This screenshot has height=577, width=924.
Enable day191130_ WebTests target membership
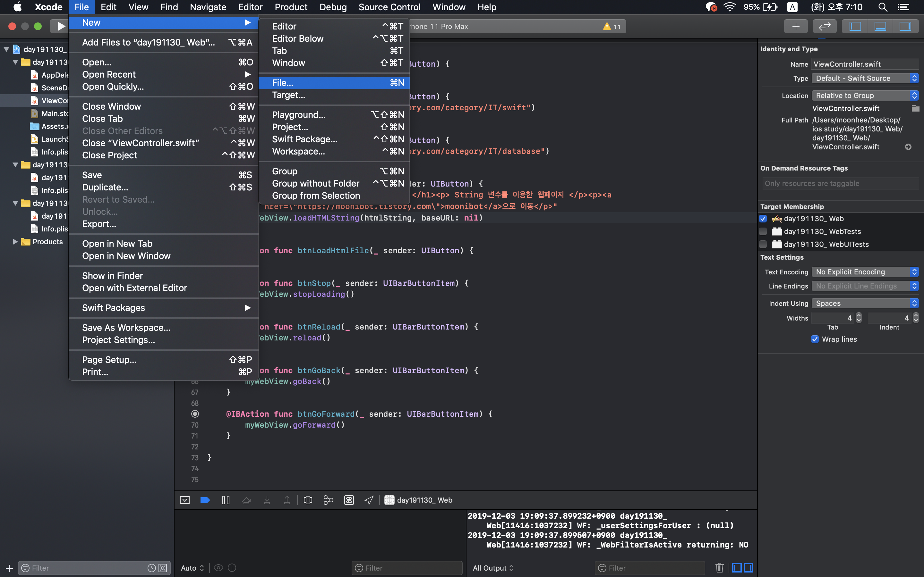pos(763,232)
